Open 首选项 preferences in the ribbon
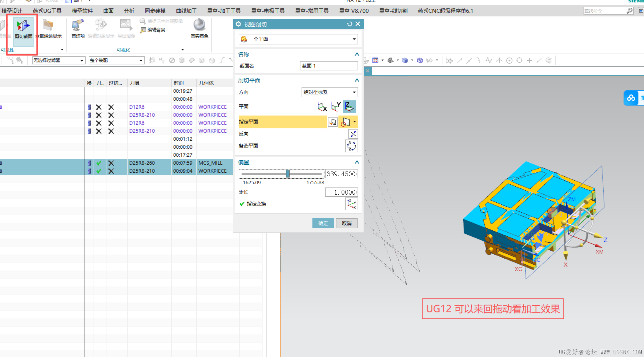The width and height of the screenshot is (644, 357). click(x=78, y=29)
